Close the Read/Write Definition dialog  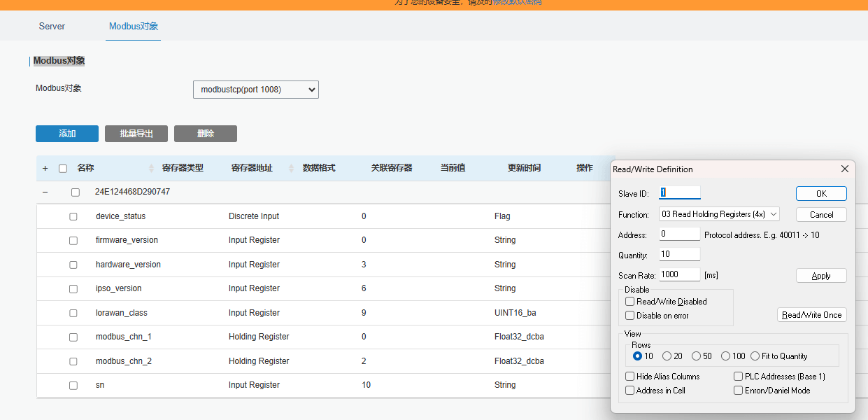click(x=844, y=169)
